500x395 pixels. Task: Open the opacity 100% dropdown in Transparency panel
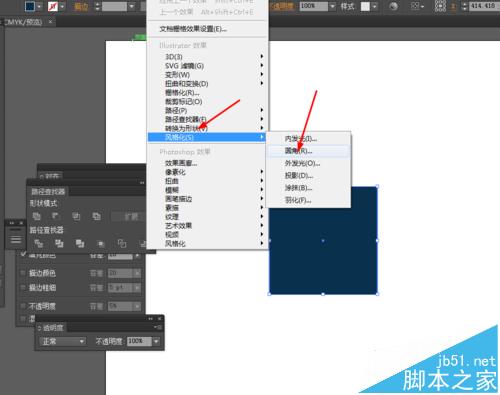click(x=156, y=341)
